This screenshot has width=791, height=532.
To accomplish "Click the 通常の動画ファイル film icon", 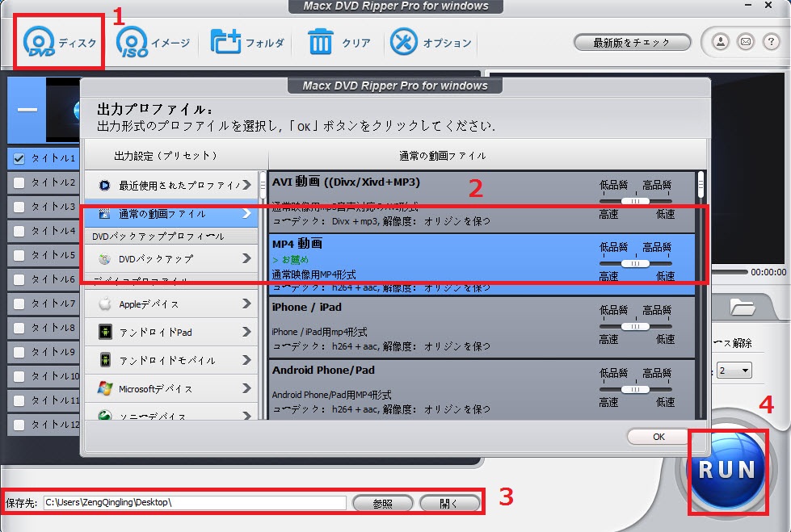I will 104,214.
